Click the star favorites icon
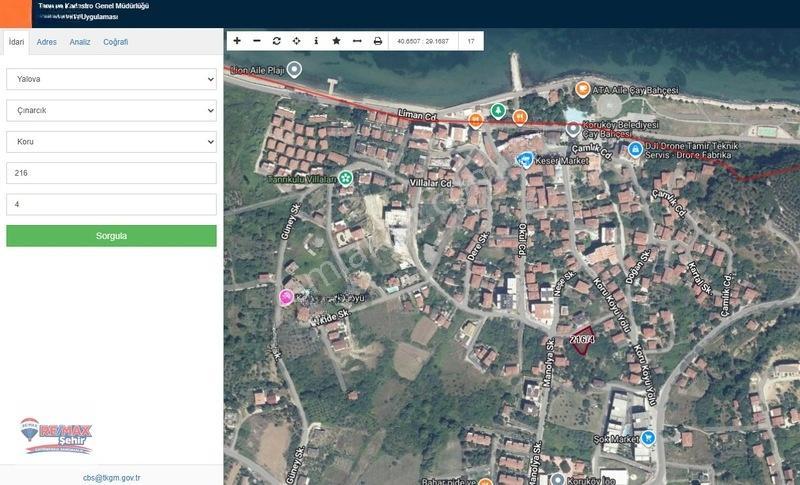Viewport: 800px width, 485px height. [336, 41]
